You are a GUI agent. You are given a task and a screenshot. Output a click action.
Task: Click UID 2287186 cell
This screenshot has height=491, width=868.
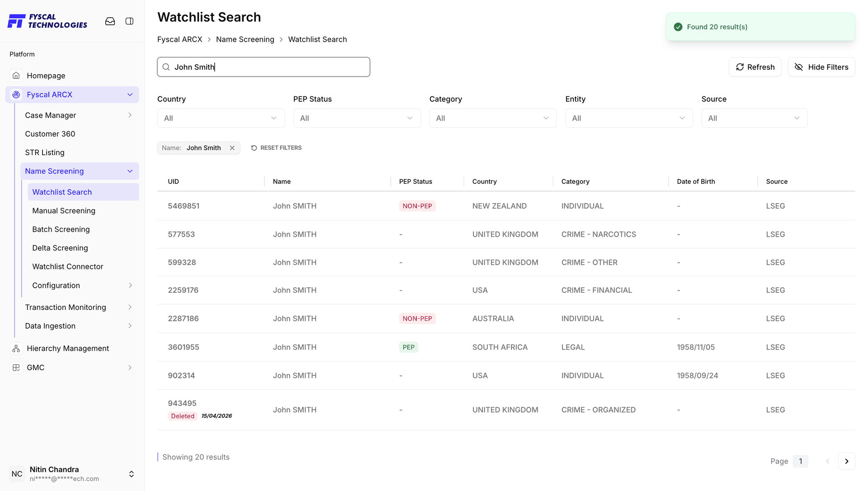pyautogui.click(x=183, y=319)
